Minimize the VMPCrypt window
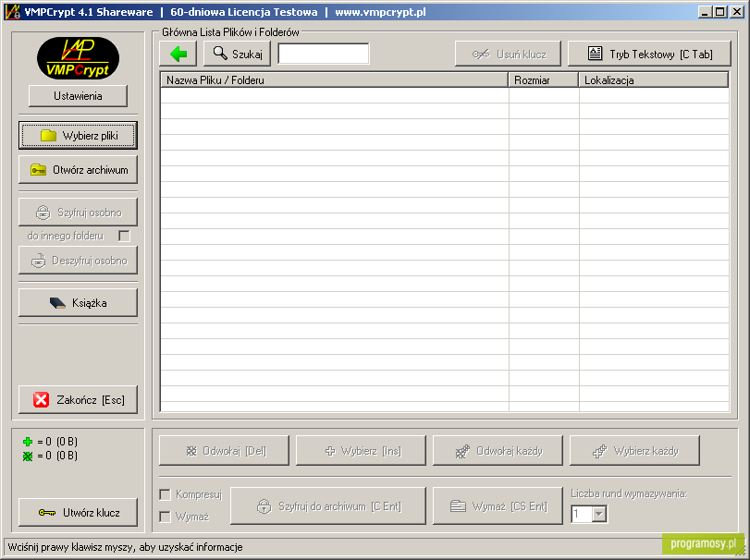Image resolution: width=750 pixels, height=560 pixels. click(x=704, y=12)
